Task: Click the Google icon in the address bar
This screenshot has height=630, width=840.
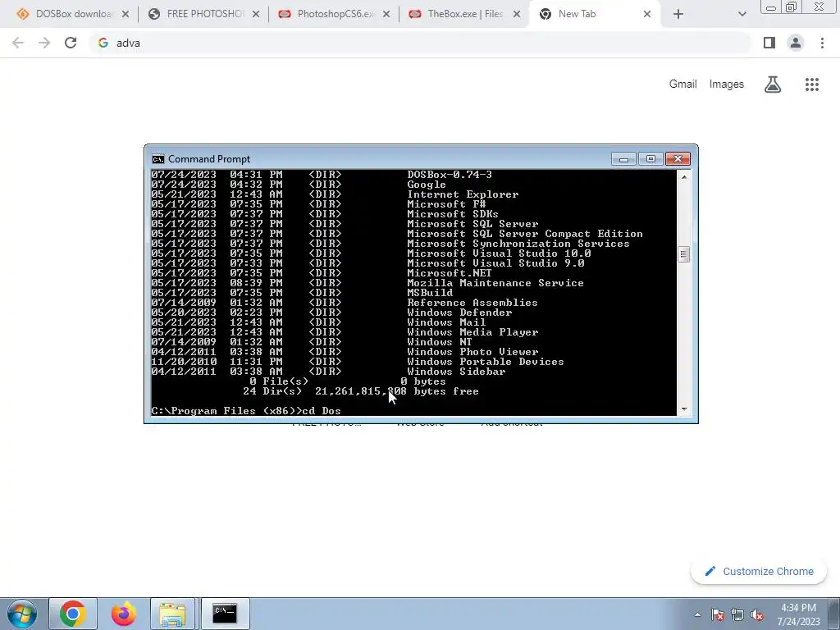Action: (x=103, y=43)
